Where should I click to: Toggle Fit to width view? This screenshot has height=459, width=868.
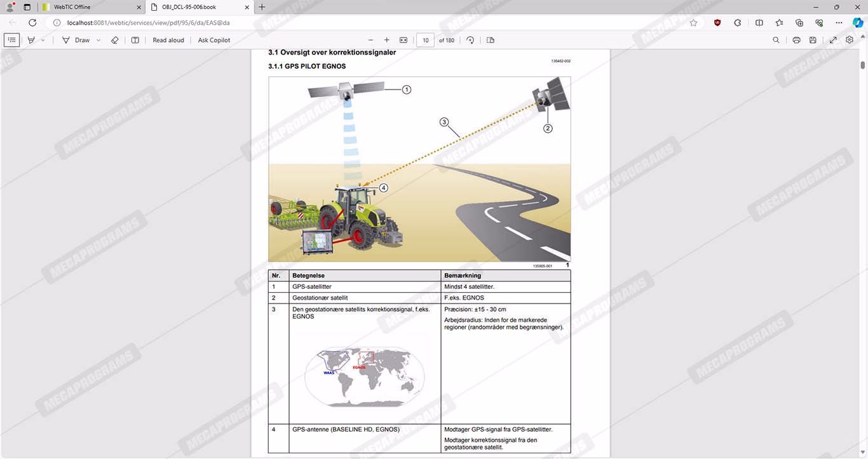[x=403, y=40]
